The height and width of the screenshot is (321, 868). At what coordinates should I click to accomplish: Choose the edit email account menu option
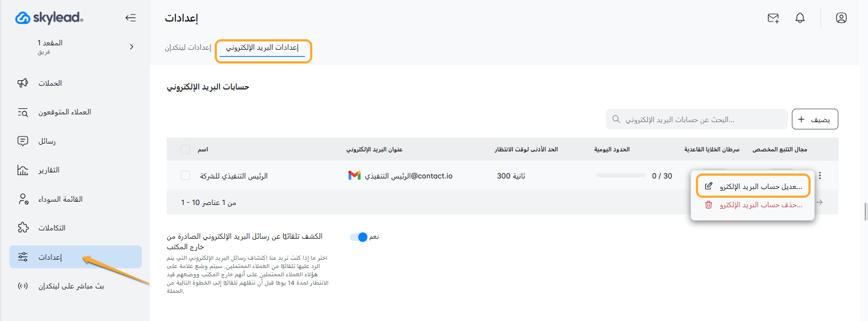click(753, 187)
